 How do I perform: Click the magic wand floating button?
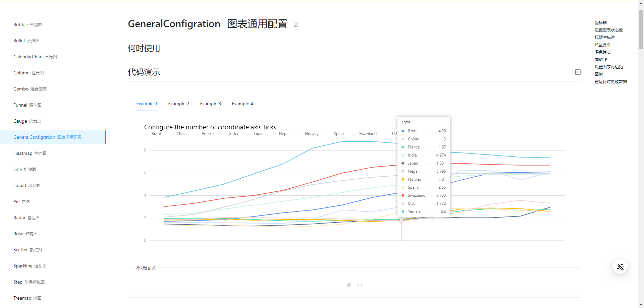tap(620, 267)
